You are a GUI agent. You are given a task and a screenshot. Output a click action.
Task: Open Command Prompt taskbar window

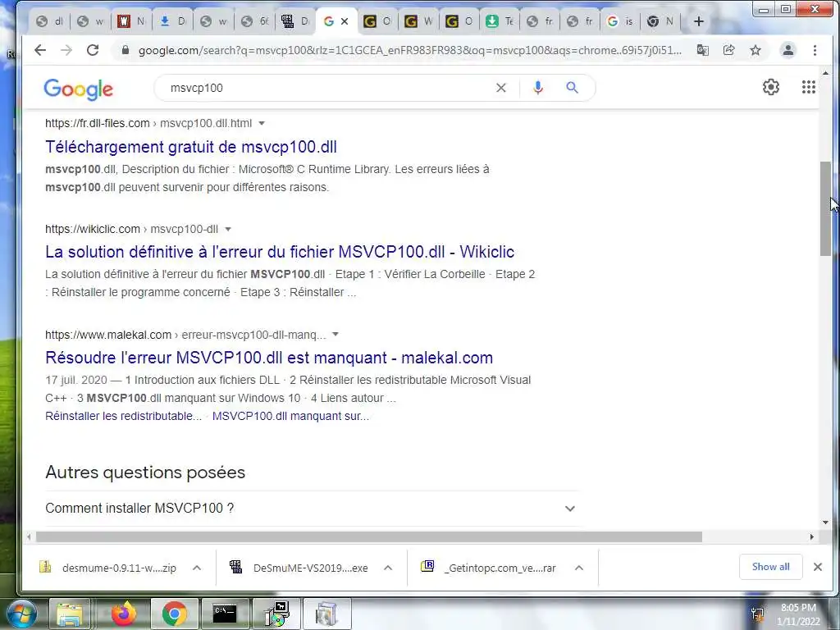[225, 614]
